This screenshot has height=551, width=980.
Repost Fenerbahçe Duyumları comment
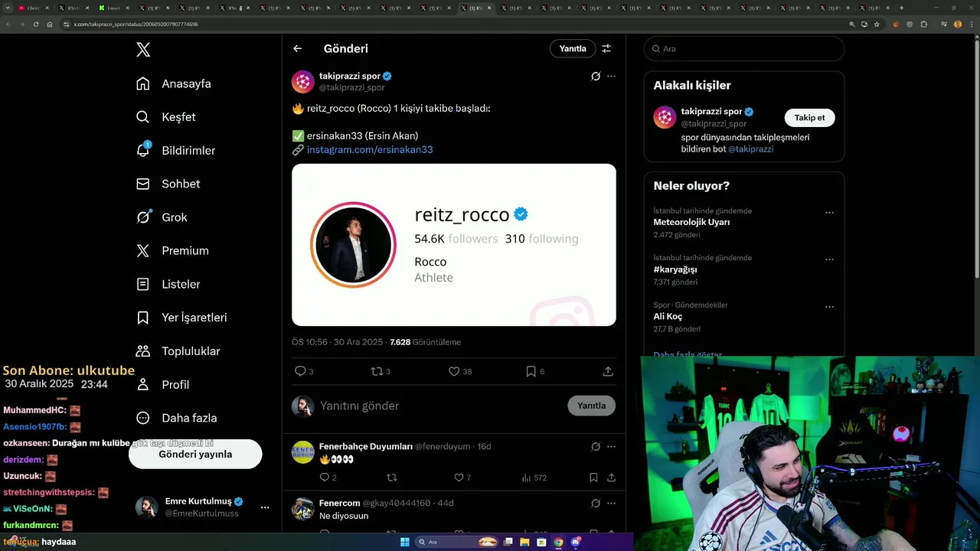tap(392, 478)
